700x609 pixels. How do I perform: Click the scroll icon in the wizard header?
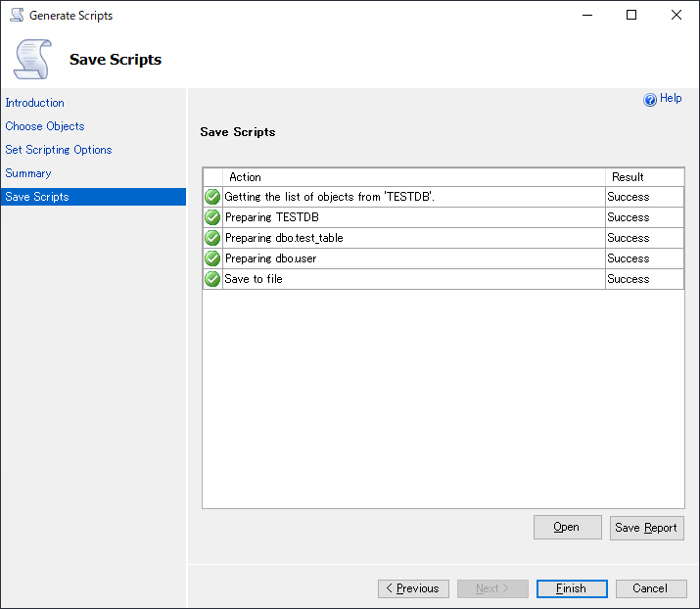[x=32, y=59]
